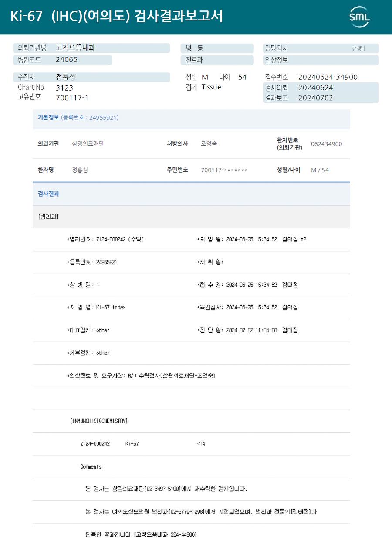Click the comment line mentioning '02-3497-5100'
The height and width of the screenshot is (554, 392).
(x=166, y=489)
